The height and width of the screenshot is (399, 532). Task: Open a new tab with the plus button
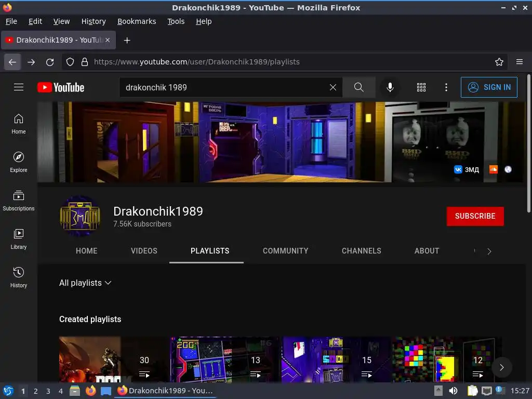tap(127, 41)
